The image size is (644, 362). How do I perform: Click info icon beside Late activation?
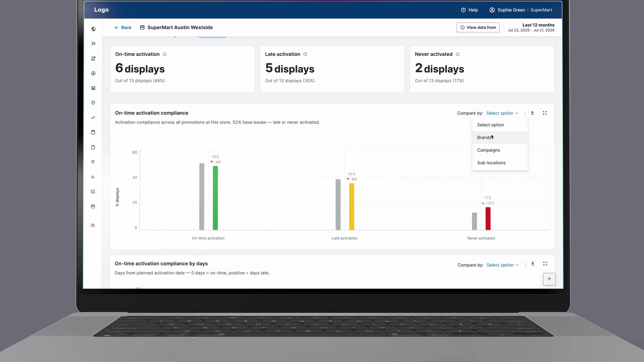[305, 54]
